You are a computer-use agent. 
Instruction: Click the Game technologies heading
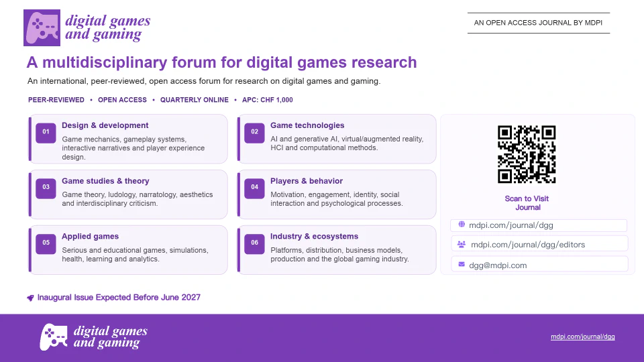point(307,125)
